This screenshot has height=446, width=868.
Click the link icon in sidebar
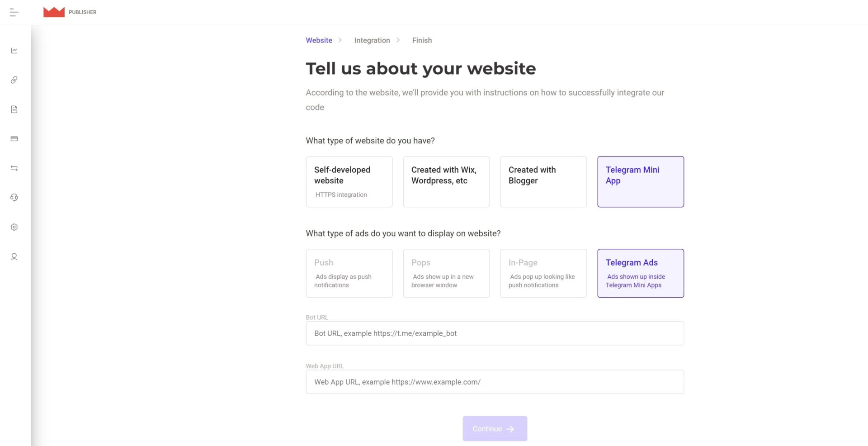click(x=14, y=80)
